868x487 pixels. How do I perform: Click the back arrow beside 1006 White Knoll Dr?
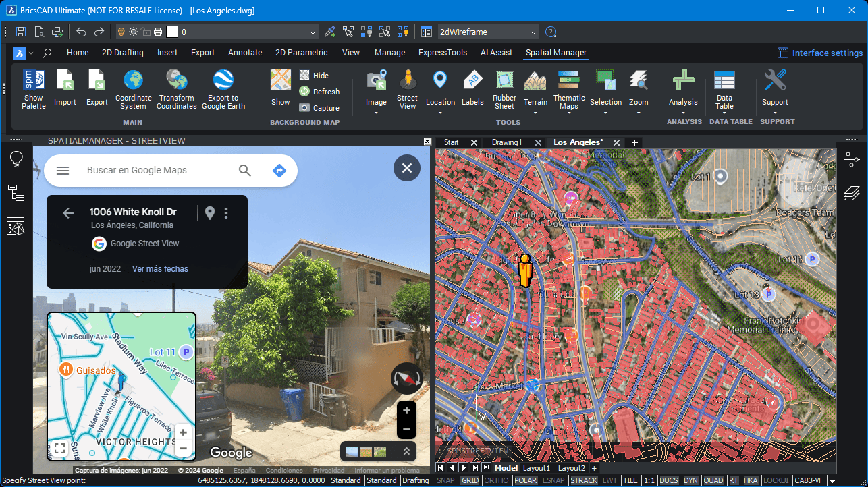click(68, 213)
